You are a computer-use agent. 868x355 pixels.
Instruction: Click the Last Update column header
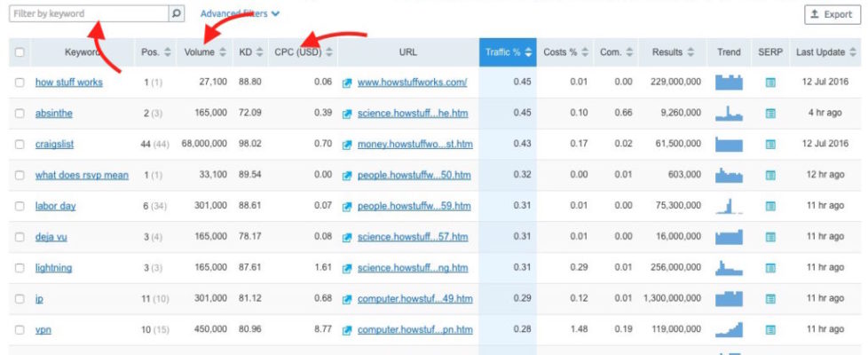click(826, 52)
